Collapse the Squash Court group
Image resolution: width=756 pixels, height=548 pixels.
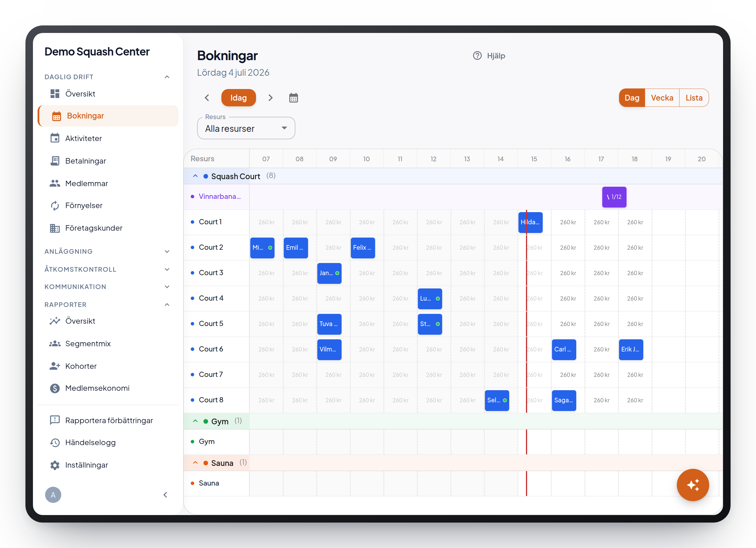point(195,176)
